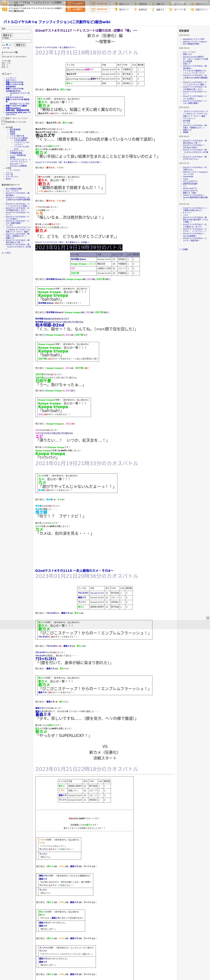Click 検索する button under keyword field

7,35
